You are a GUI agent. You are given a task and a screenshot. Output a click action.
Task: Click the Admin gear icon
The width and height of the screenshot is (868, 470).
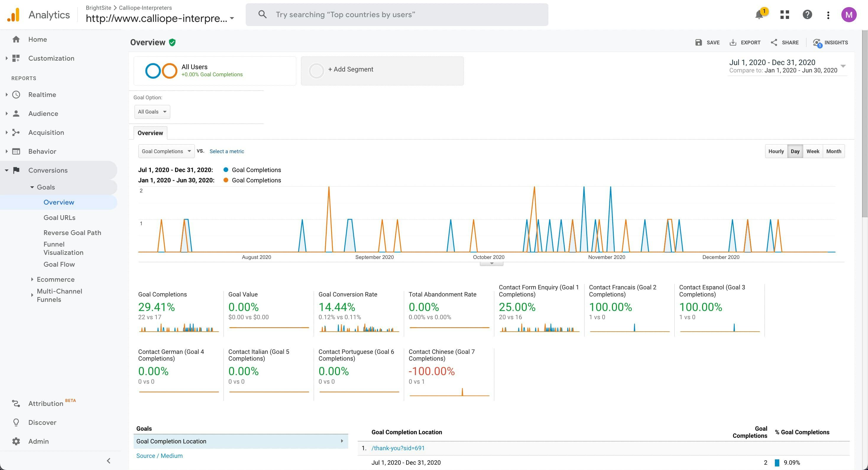pyautogui.click(x=16, y=441)
